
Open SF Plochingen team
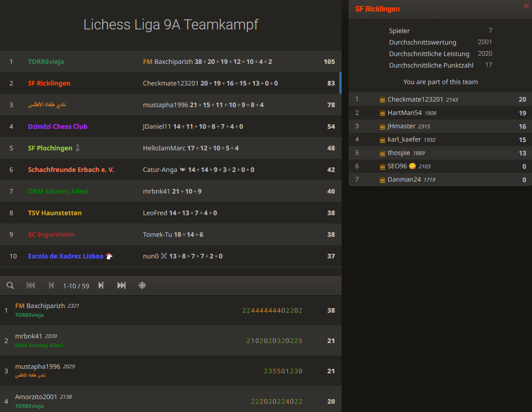[x=50, y=148]
